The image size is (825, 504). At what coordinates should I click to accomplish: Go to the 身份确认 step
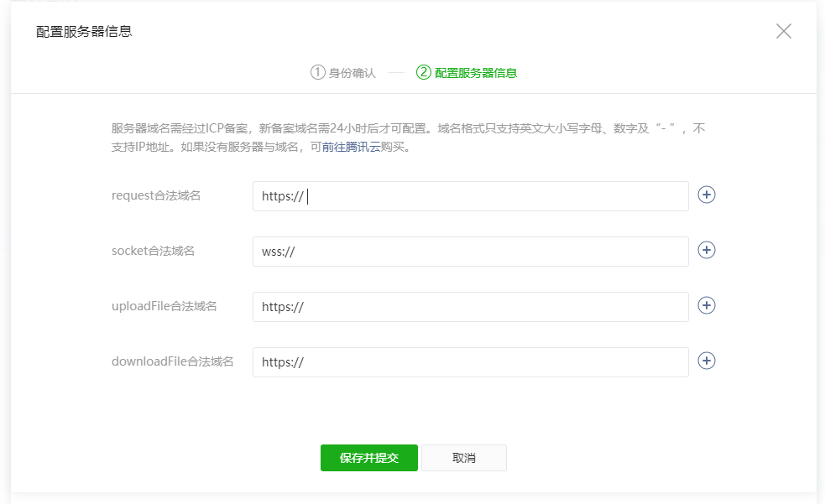click(x=352, y=72)
